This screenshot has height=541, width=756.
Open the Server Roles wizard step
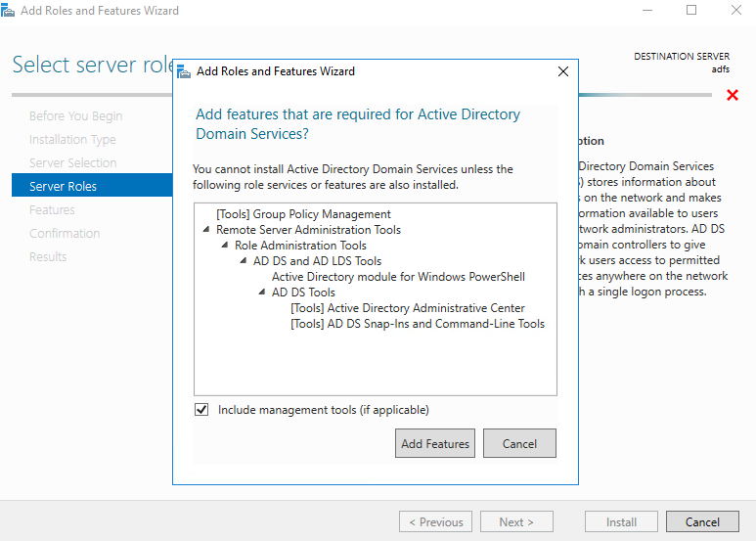(x=63, y=186)
